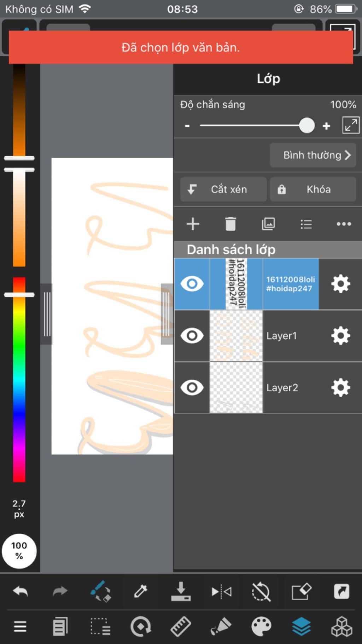Open the materials cubes icon
The width and height of the screenshot is (362, 644).
341,627
